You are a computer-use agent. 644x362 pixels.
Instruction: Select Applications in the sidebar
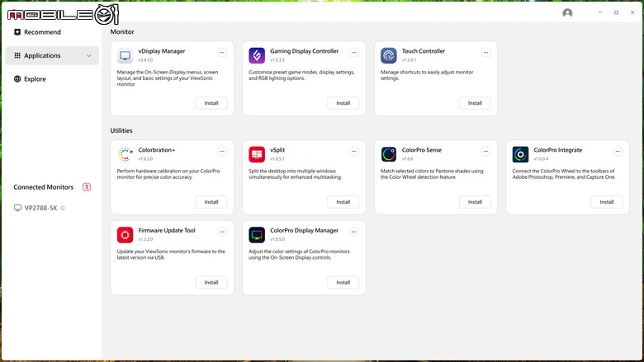click(x=52, y=55)
